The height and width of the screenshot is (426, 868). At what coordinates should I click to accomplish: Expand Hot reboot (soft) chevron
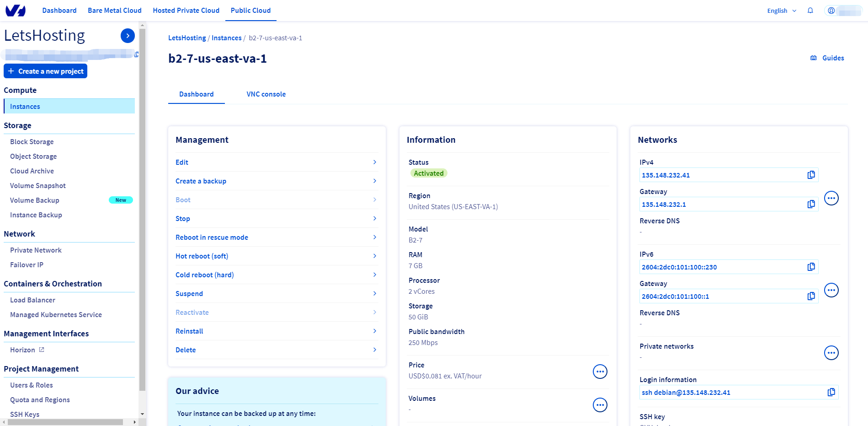[x=375, y=256]
